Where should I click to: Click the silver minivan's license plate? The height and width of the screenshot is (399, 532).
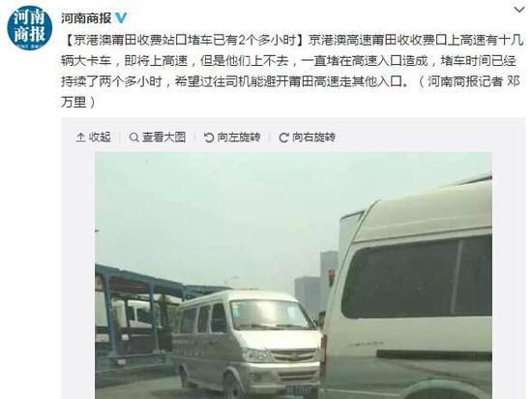click(x=298, y=390)
